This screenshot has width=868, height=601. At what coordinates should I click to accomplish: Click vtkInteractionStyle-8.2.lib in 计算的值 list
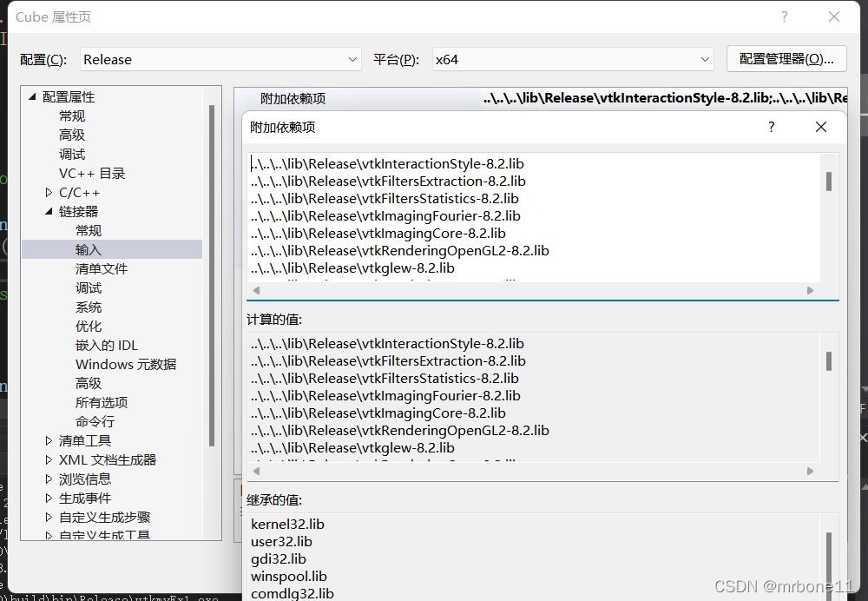pyautogui.click(x=387, y=343)
